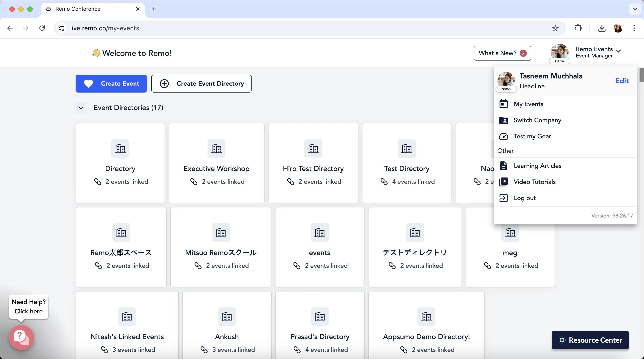Viewport: 644px width, 359px height.
Task: Click the building icon of テストディレクトリ card
Action: click(x=415, y=232)
